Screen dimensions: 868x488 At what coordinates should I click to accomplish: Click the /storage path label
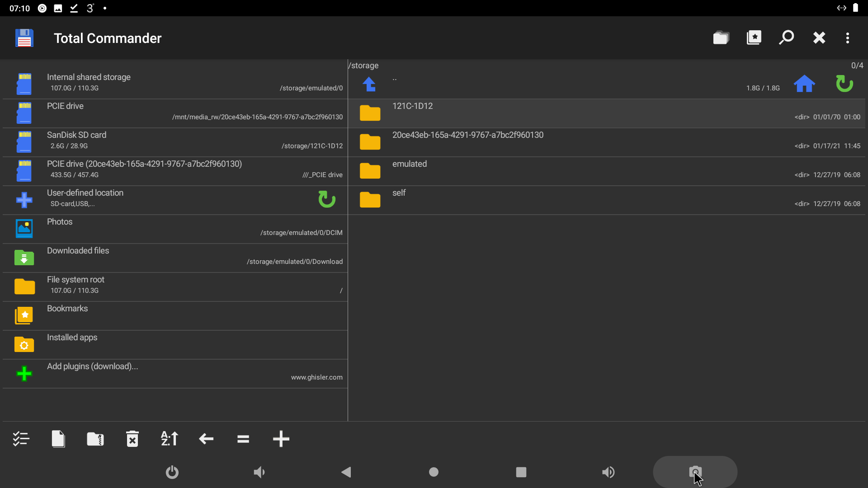pyautogui.click(x=363, y=66)
